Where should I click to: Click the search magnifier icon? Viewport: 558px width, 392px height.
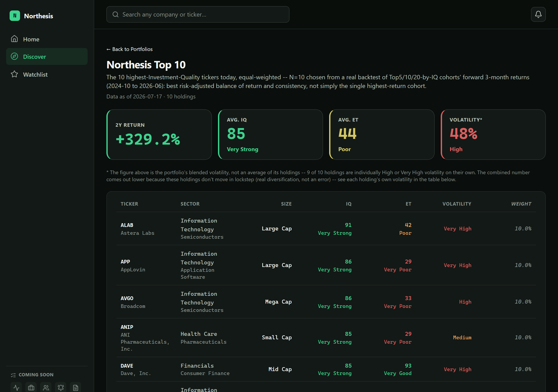pyautogui.click(x=116, y=15)
